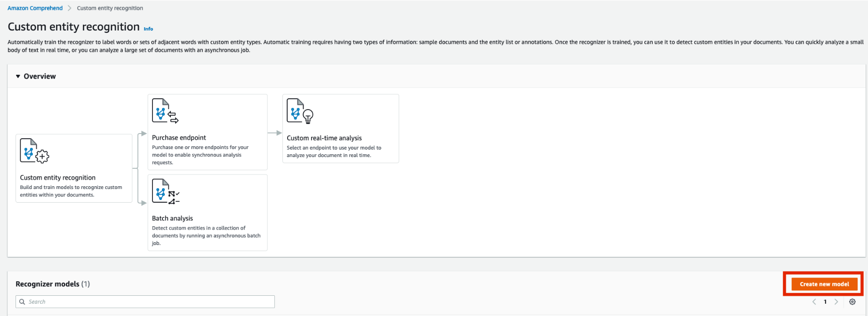
Task: Open the Amazon Comprehend breadcrumb link
Action: point(35,8)
